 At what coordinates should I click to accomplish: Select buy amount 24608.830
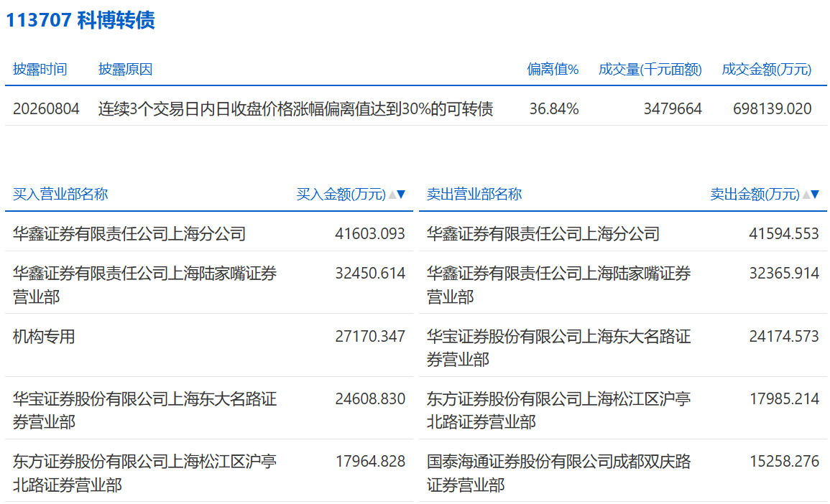point(370,398)
